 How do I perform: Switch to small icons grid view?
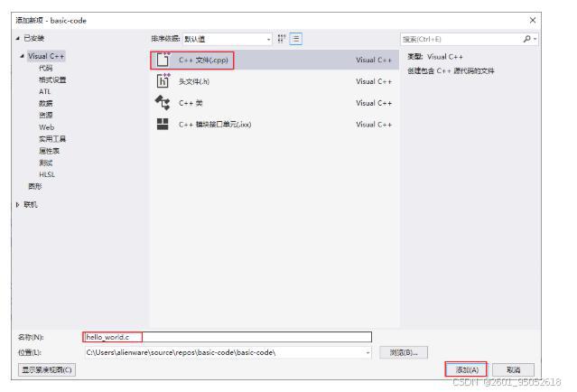[282, 39]
